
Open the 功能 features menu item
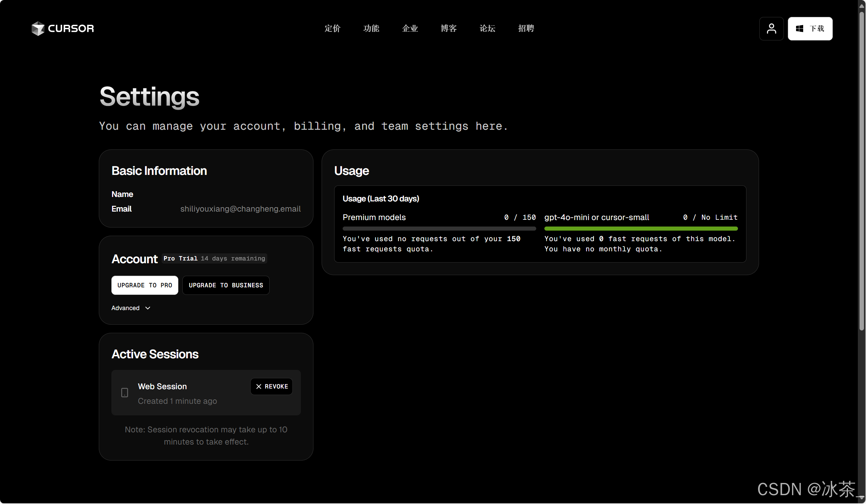[x=371, y=29]
